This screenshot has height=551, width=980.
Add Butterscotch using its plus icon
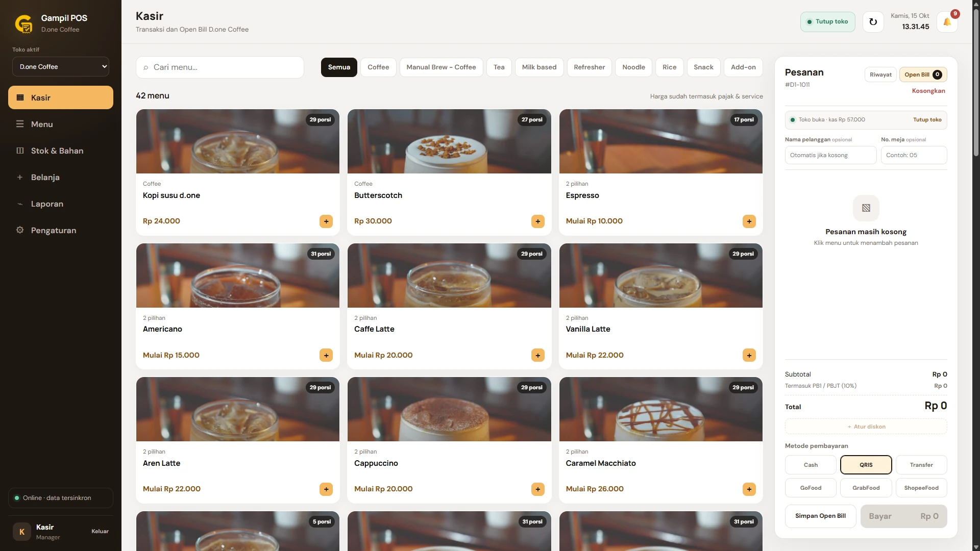click(x=538, y=221)
